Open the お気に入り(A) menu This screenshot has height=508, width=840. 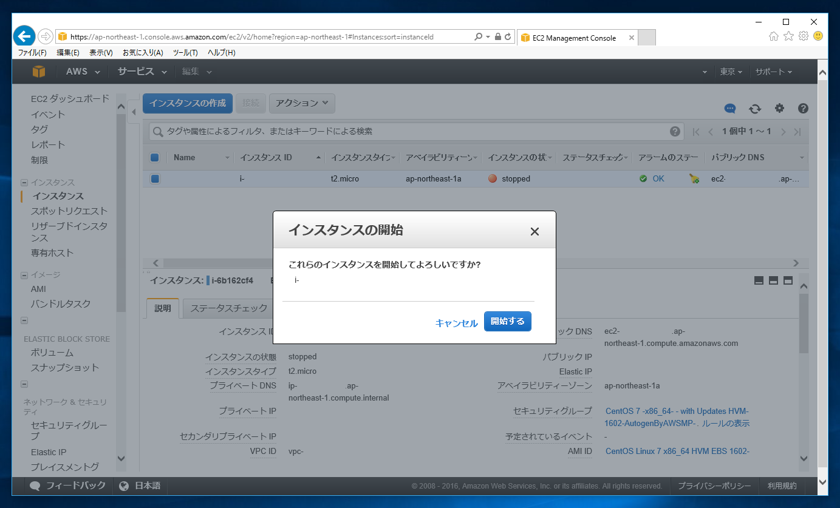point(142,53)
